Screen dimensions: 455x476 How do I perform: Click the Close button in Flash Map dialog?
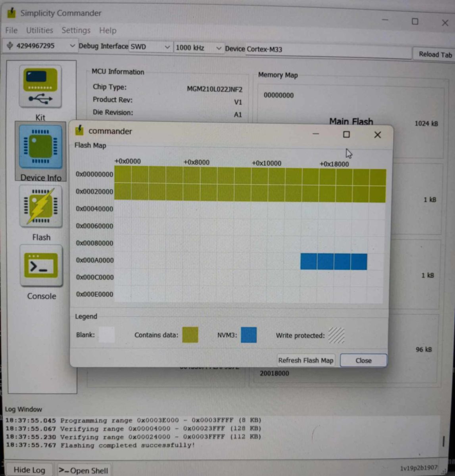coord(363,360)
